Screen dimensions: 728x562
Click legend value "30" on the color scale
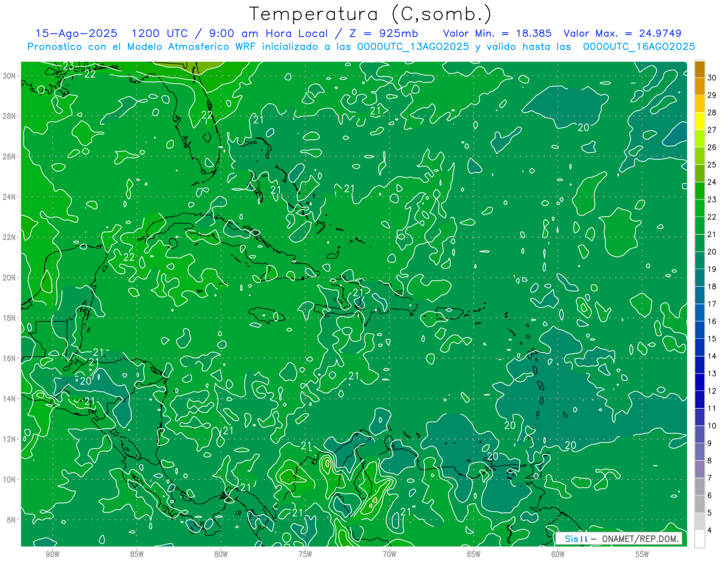(712, 77)
